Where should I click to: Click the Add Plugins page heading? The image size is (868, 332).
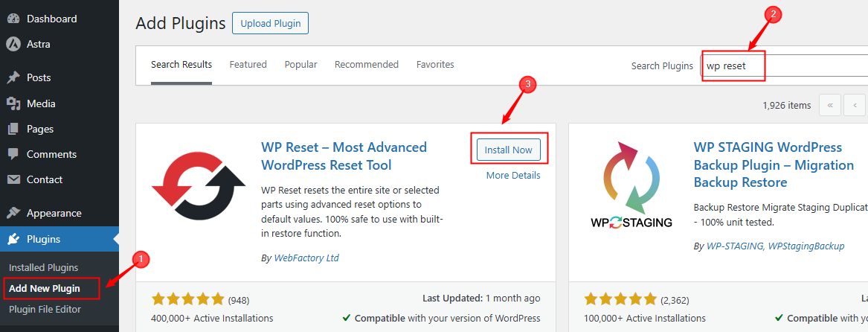click(x=181, y=23)
